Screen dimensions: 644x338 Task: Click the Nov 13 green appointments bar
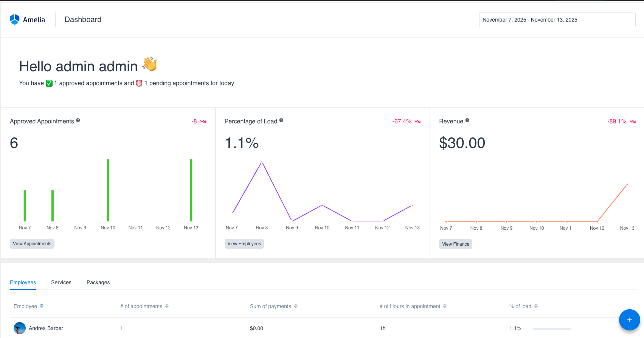[191, 190]
